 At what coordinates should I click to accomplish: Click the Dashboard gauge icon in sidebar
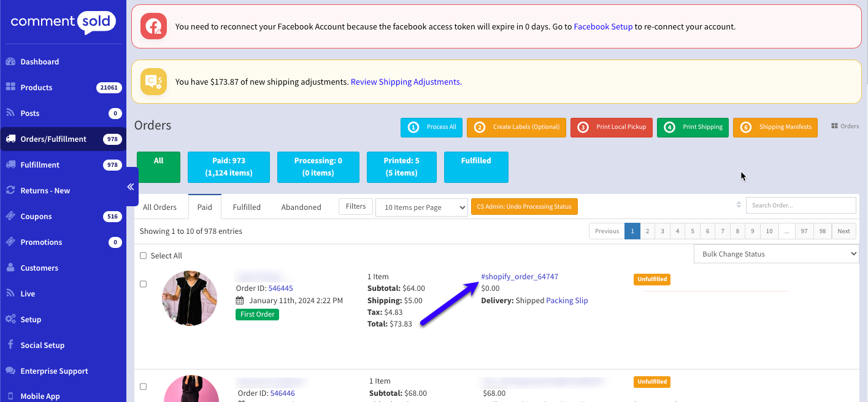[x=10, y=61]
